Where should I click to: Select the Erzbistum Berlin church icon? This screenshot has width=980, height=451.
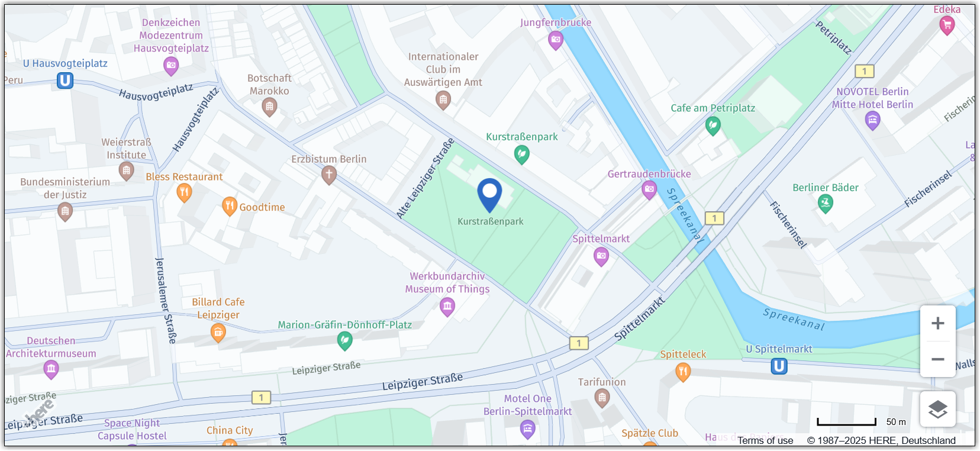pyautogui.click(x=329, y=175)
